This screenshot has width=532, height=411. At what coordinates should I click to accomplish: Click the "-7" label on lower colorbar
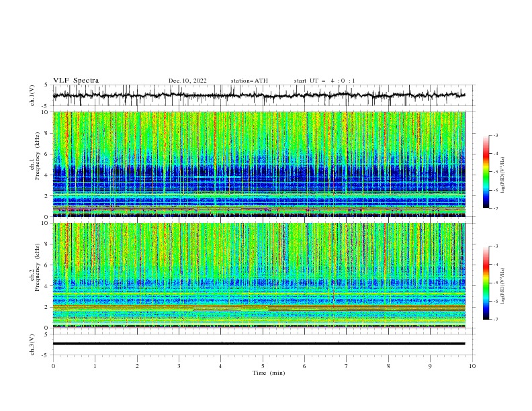click(495, 320)
